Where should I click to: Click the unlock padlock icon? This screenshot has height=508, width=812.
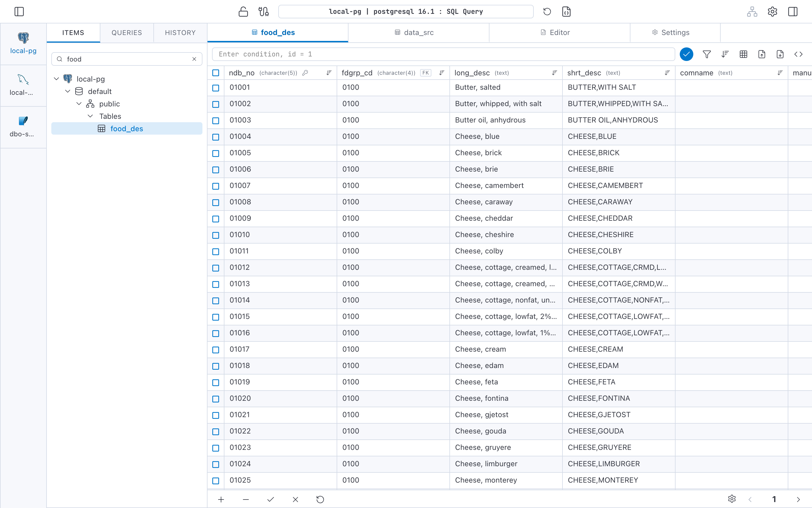point(243,12)
